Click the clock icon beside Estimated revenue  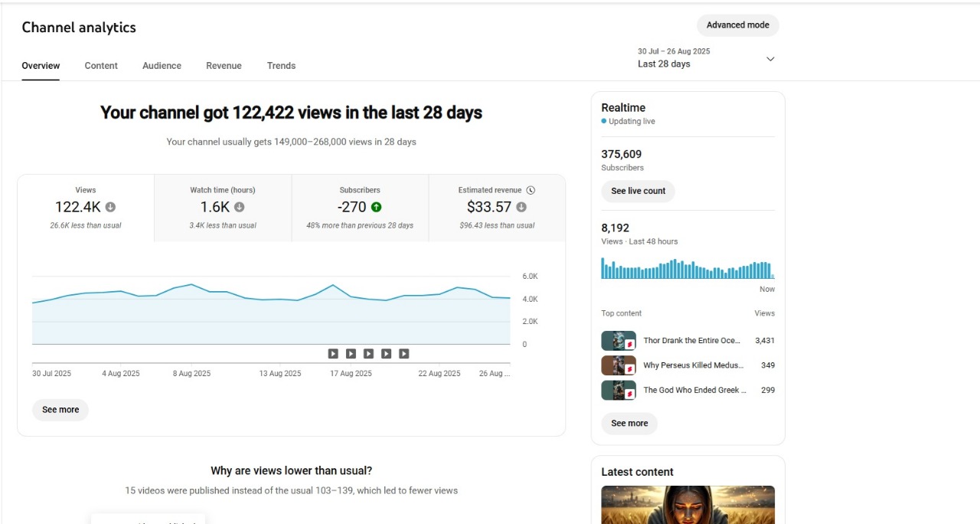coord(531,190)
